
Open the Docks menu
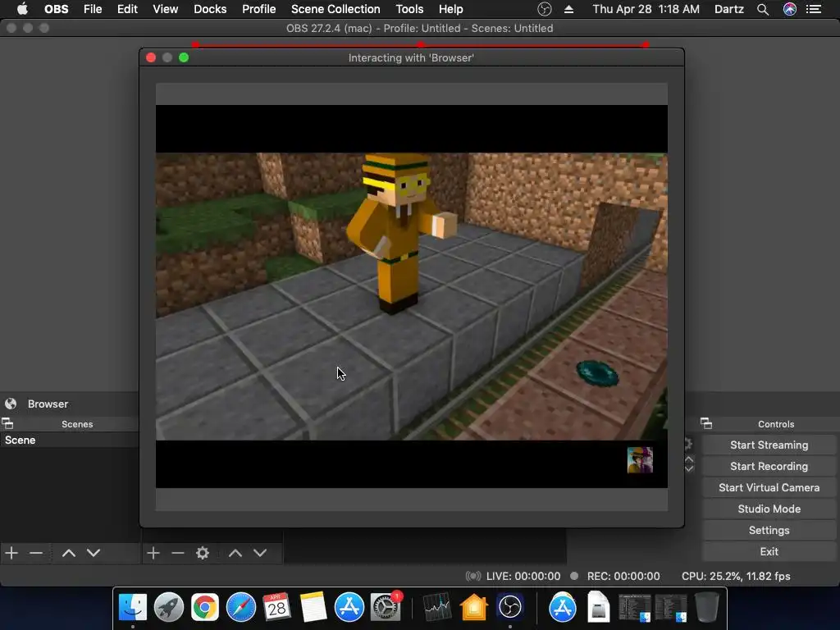tap(210, 9)
